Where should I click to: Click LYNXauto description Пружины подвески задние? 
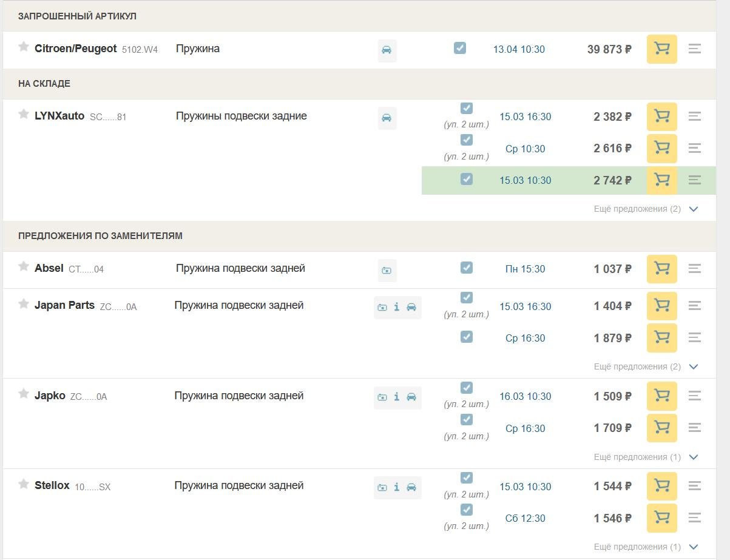(242, 116)
